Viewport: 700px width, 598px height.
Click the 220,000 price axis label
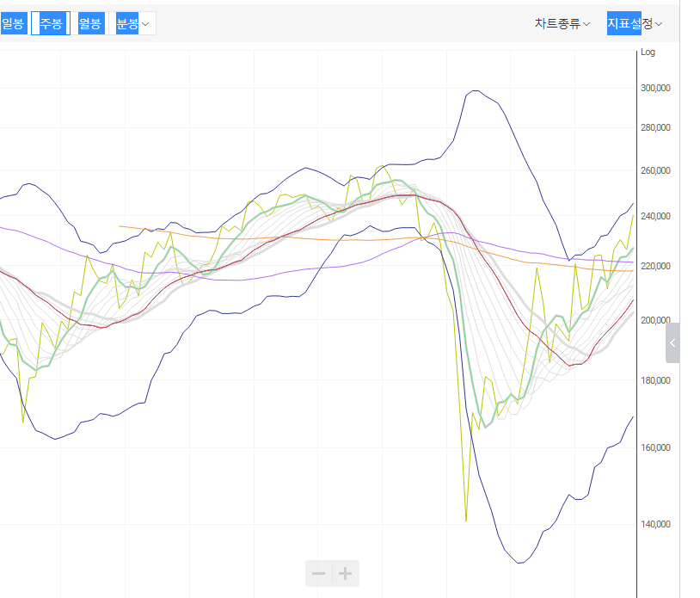tap(655, 266)
